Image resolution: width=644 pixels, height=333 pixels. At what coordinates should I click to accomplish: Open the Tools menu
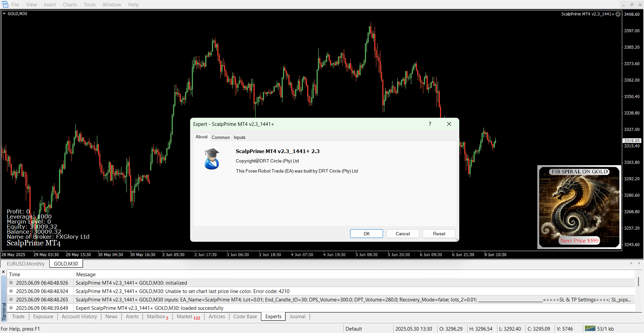coord(90,5)
